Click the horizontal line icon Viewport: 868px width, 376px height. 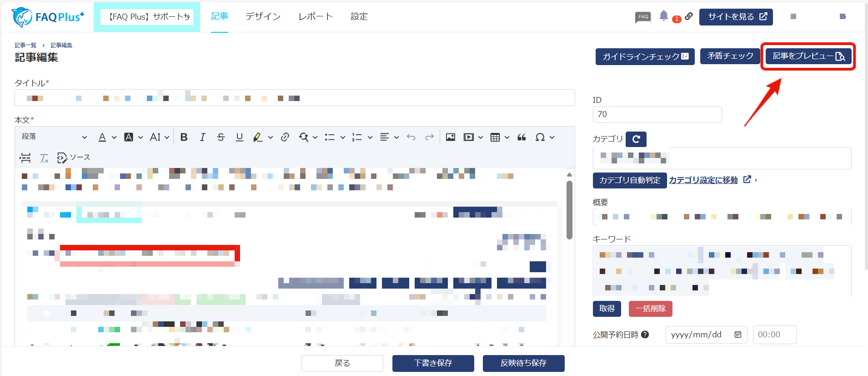click(x=25, y=158)
